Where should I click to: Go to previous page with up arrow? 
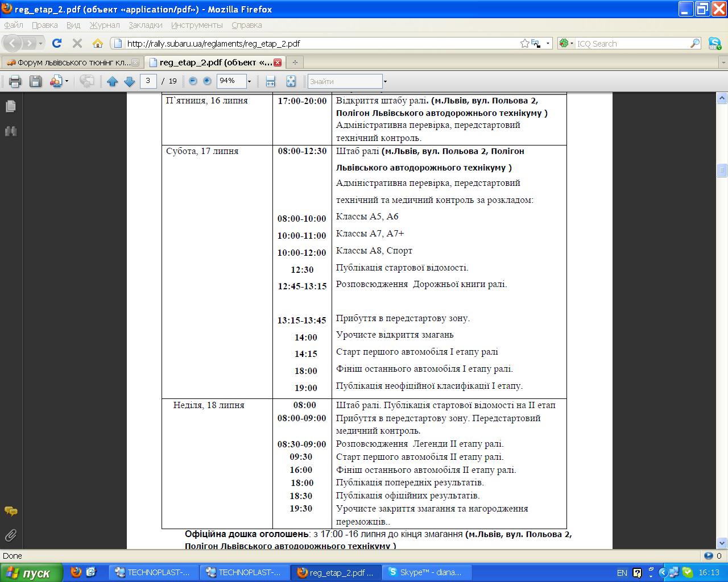coord(113,81)
